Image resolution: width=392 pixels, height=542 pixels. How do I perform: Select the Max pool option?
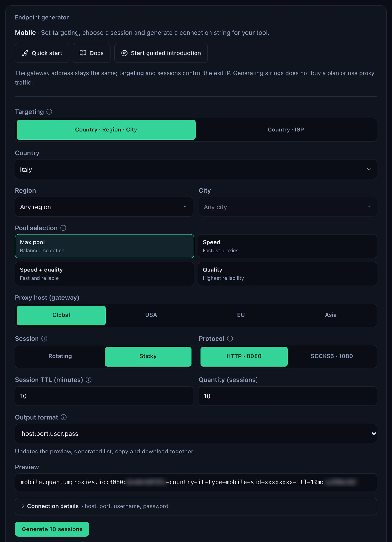click(x=105, y=246)
